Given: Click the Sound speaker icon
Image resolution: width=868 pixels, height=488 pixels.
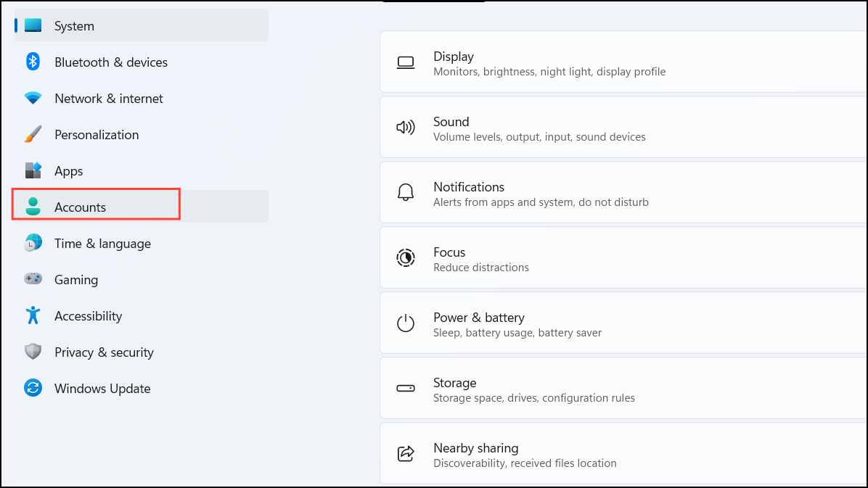Looking at the screenshot, I should point(405,128).
